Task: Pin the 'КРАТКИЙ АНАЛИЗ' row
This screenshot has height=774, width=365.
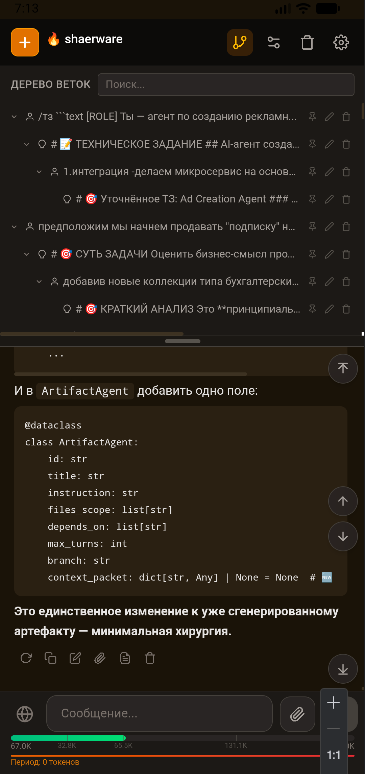Action: click(x=312, y=309)
